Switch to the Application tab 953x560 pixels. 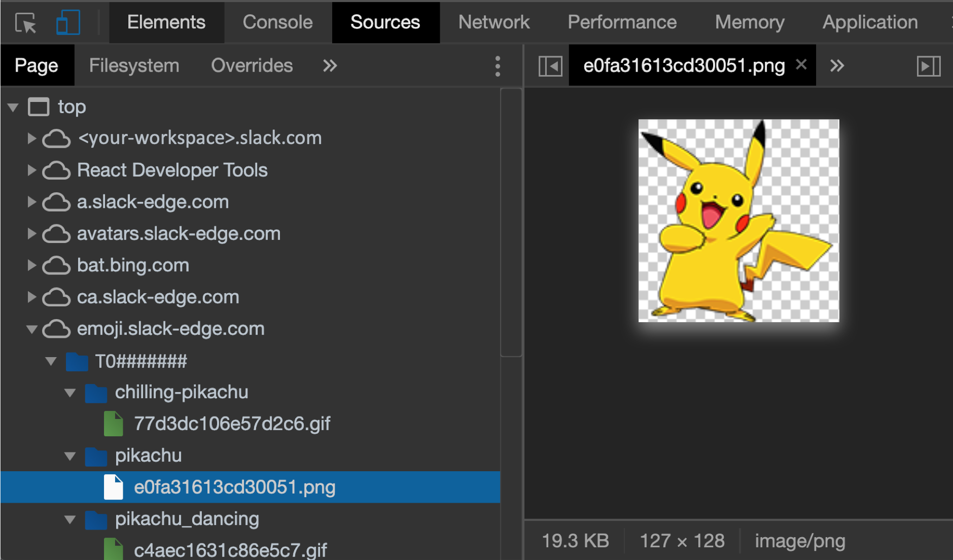point(870,22)
